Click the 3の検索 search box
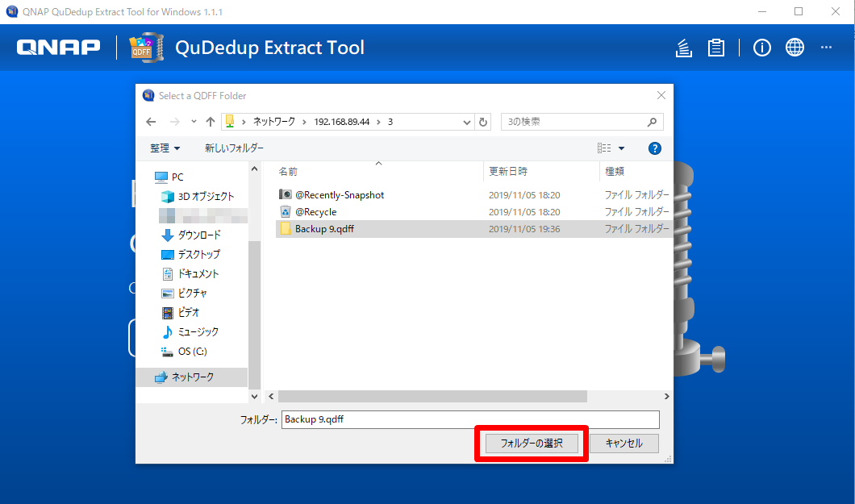Viewport: 855px width, 504px height. [582, 122]
